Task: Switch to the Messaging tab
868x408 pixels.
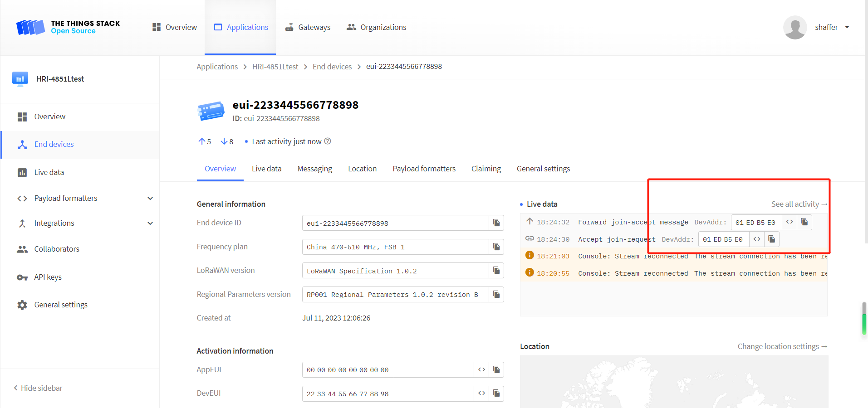Action: click(314, 169)
